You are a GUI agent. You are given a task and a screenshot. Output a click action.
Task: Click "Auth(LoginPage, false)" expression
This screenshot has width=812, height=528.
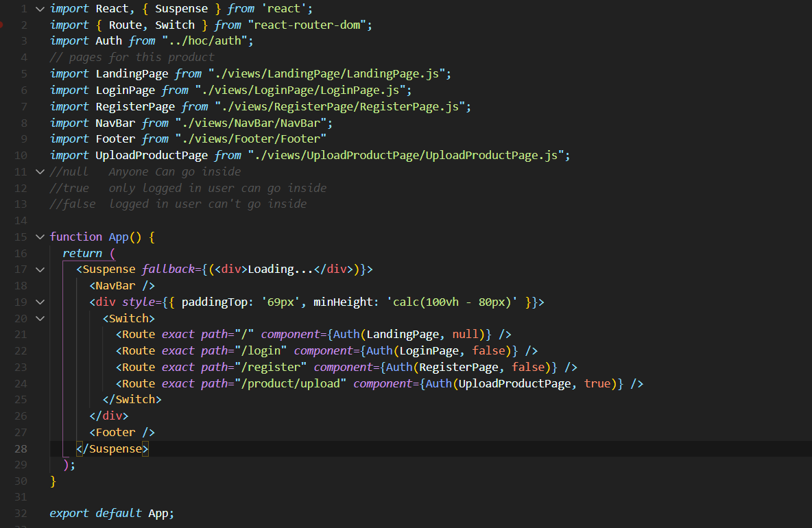pos(439,351)
